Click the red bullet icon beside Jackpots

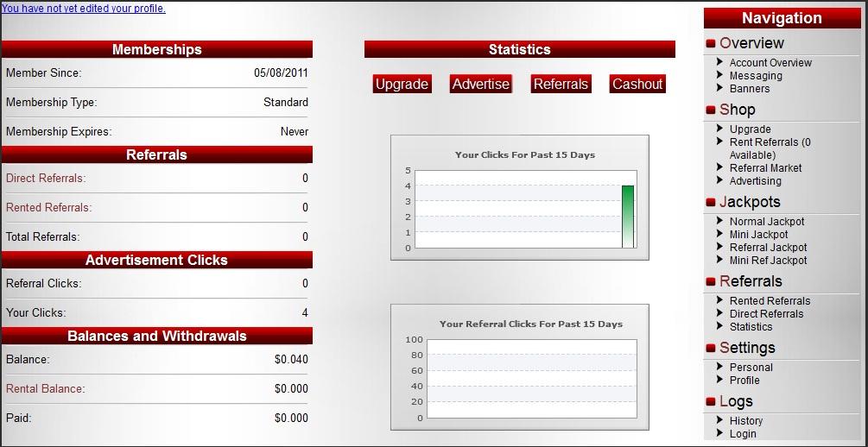712,203
